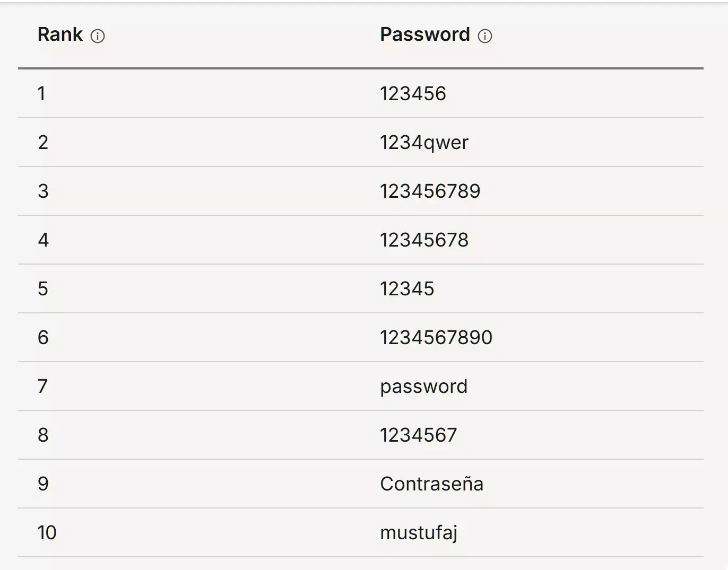Select the 12345 password cell
The image size is (728, 570).
coord(407,289)
